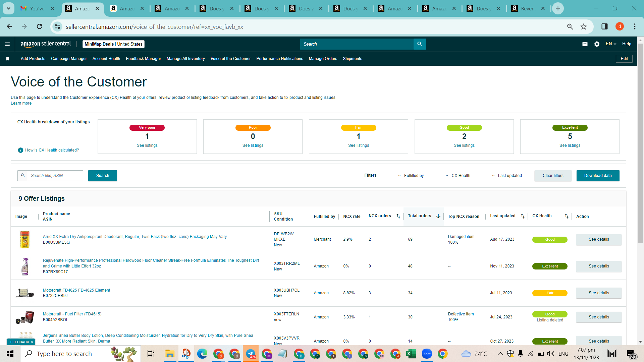Reload the page with the browser refresh icon
Screen dimensions: 644x362
tap(39, 26)
